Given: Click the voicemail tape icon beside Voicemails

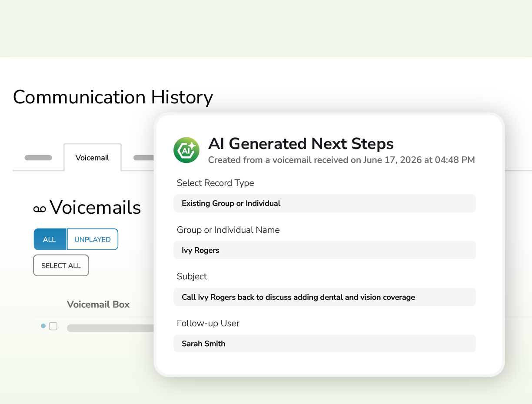Looking at the screenshot, I should (x=40, y=209).
